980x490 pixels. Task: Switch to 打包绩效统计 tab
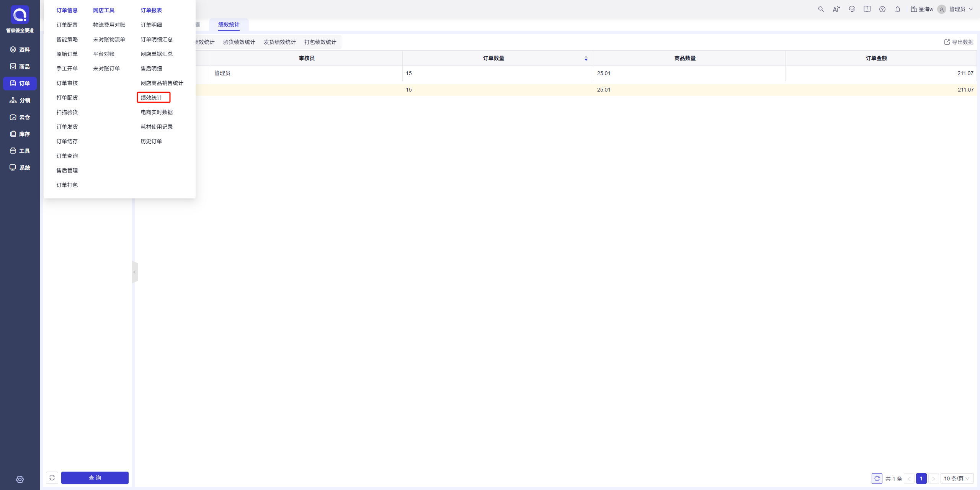coord(320,42)
